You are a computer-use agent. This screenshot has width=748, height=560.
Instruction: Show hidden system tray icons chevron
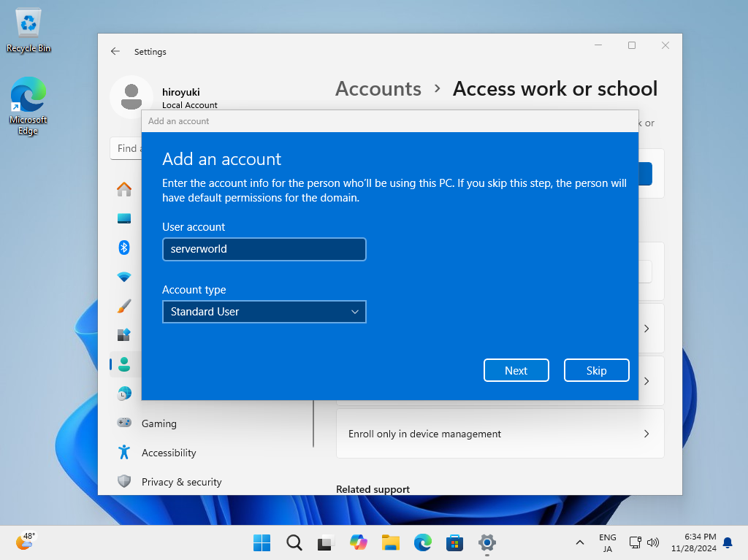580,542
